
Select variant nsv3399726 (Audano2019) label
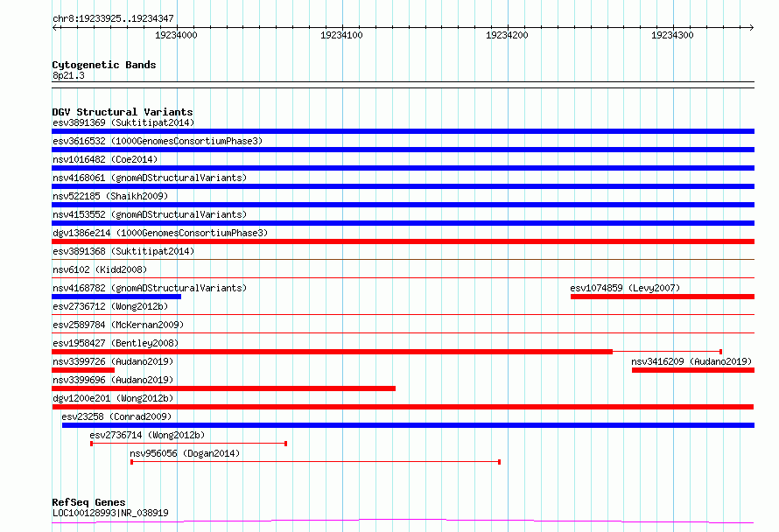click(x=113, y=361)
